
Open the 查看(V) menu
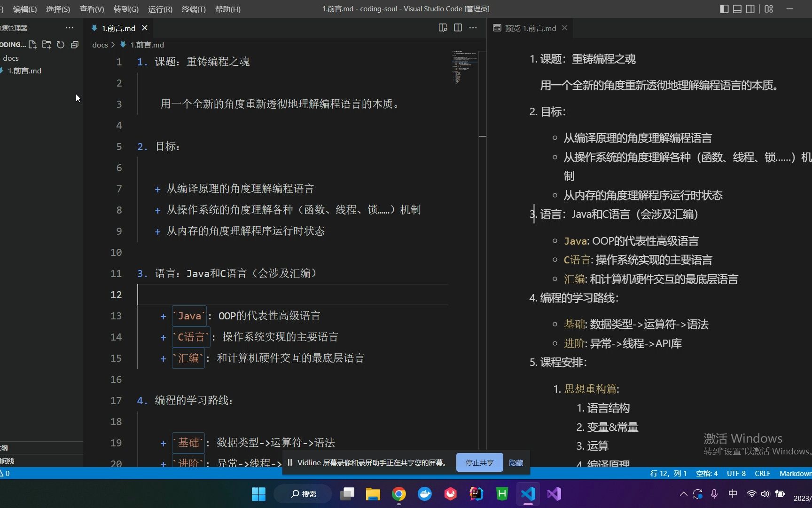tap(92, 9)
